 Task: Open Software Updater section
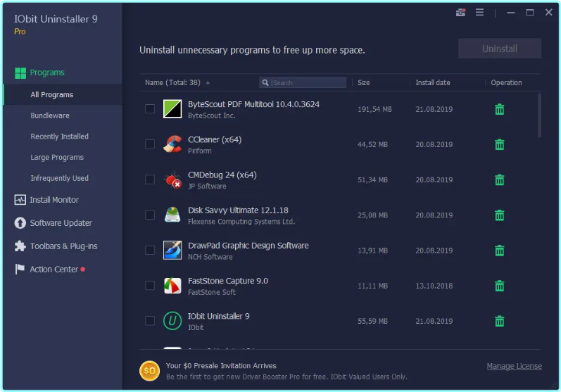coord(61,223)
